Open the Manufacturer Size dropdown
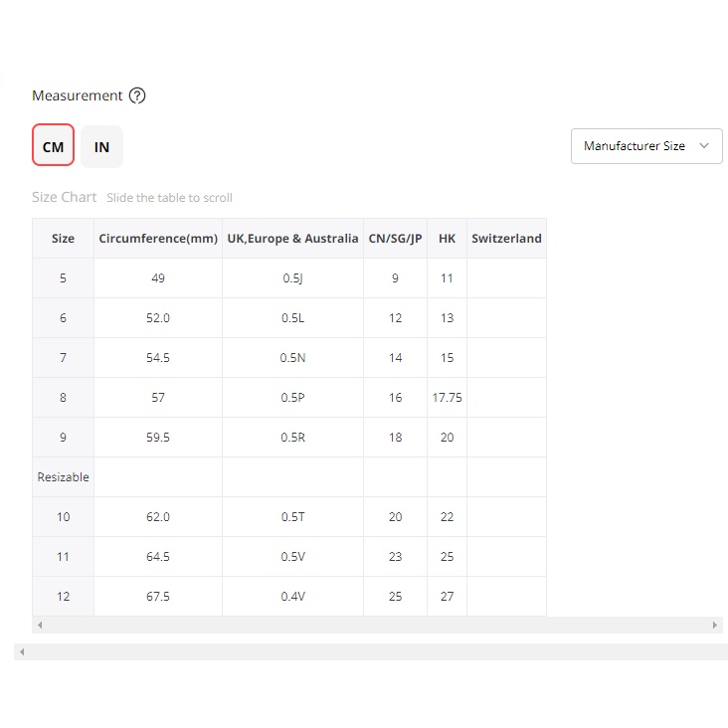Viewport: 728px width, 728px height. pyautogui.click(x=635, y=146)
